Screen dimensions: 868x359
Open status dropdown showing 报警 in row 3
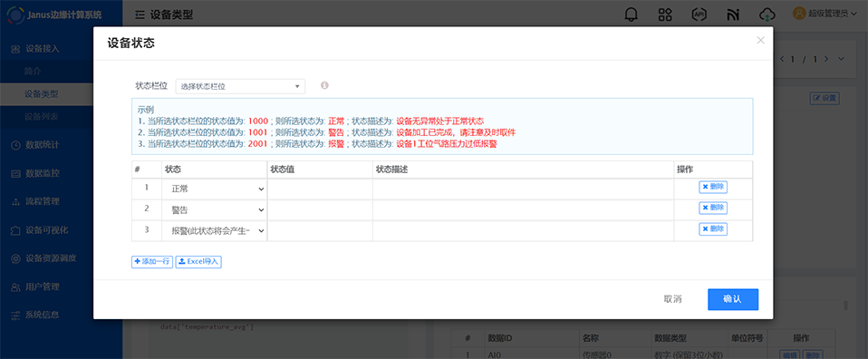point(215,230)
